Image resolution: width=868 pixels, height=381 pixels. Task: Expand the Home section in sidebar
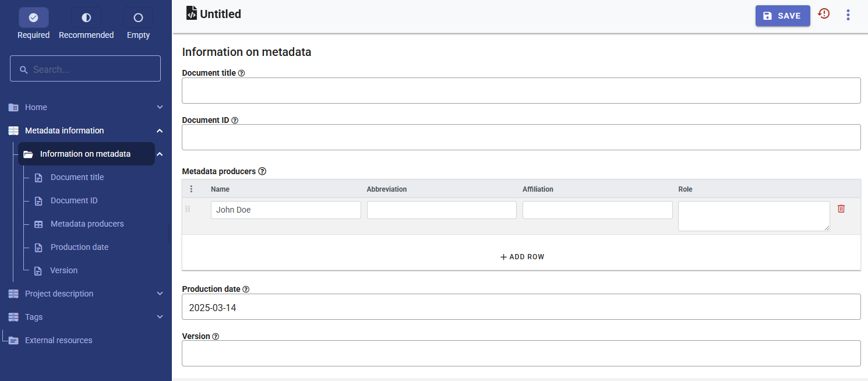point(160,107)
